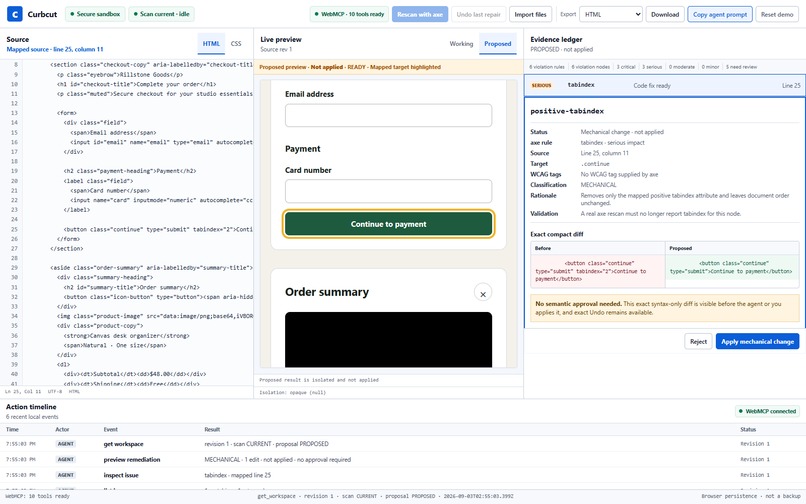The width and height of the screenshot is (806, 504).
Task: Reject the proposed change
Action: click(x=698, y=341)
